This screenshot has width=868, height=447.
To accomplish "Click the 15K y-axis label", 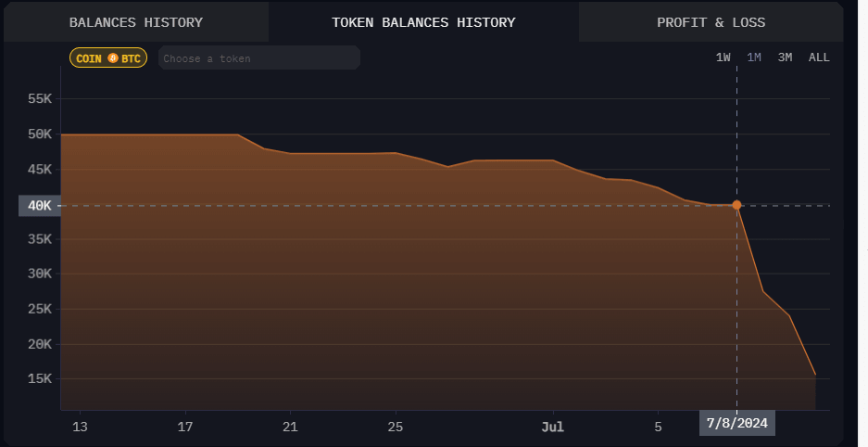I will click(39, 379).
